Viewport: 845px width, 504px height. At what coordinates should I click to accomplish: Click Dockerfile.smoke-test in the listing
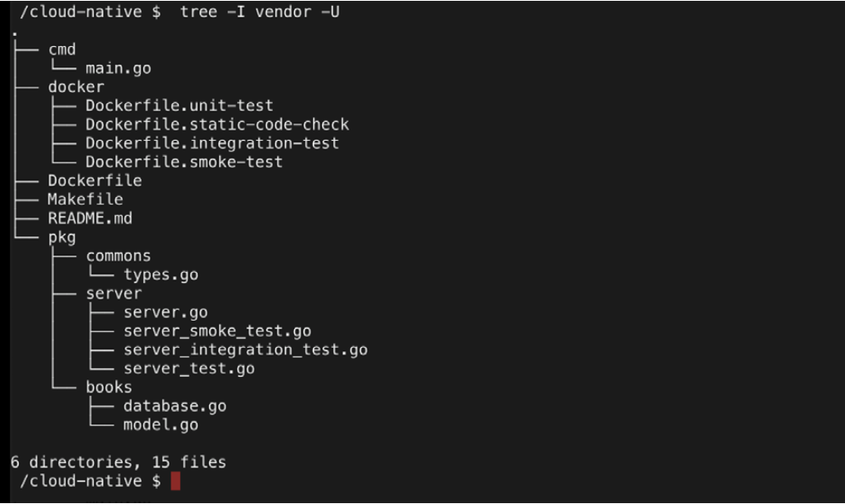183,162
